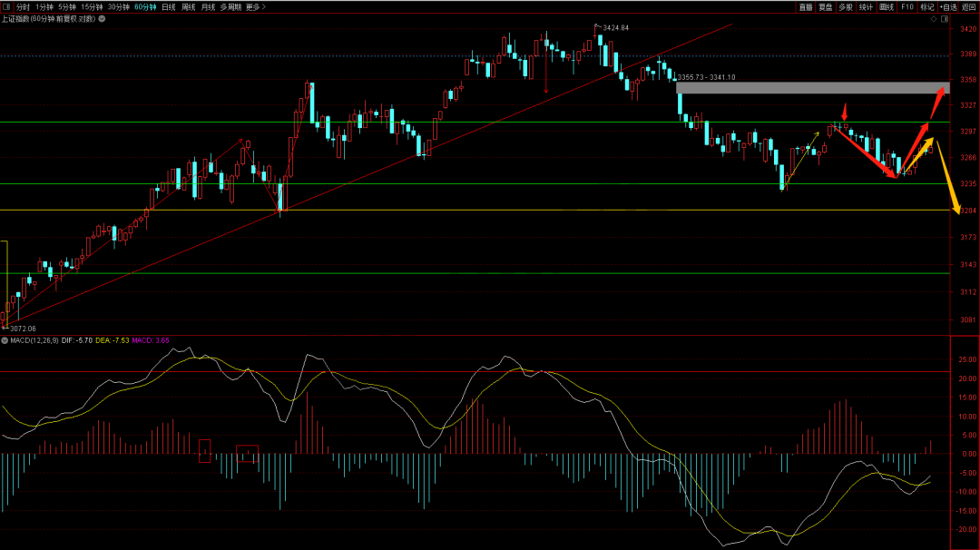Click the 返回 back button
Screen dimensions: 980x550
coord(969,6)
